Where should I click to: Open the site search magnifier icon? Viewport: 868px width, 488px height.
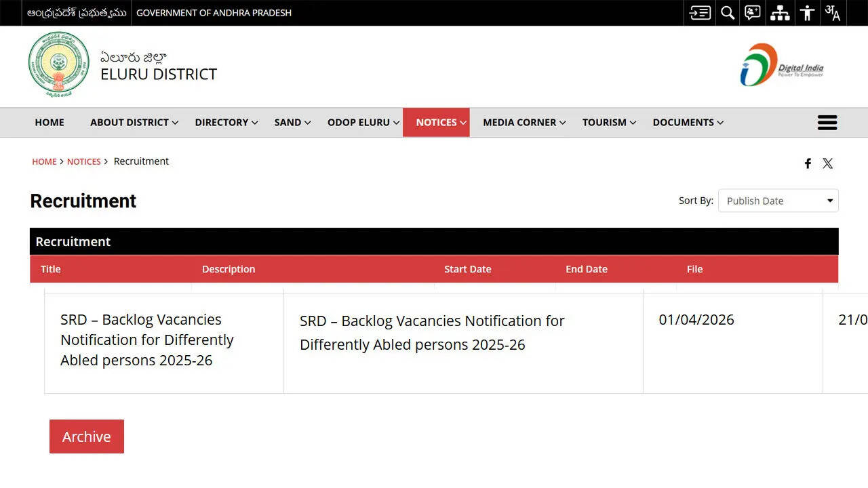tap(728, 13)
